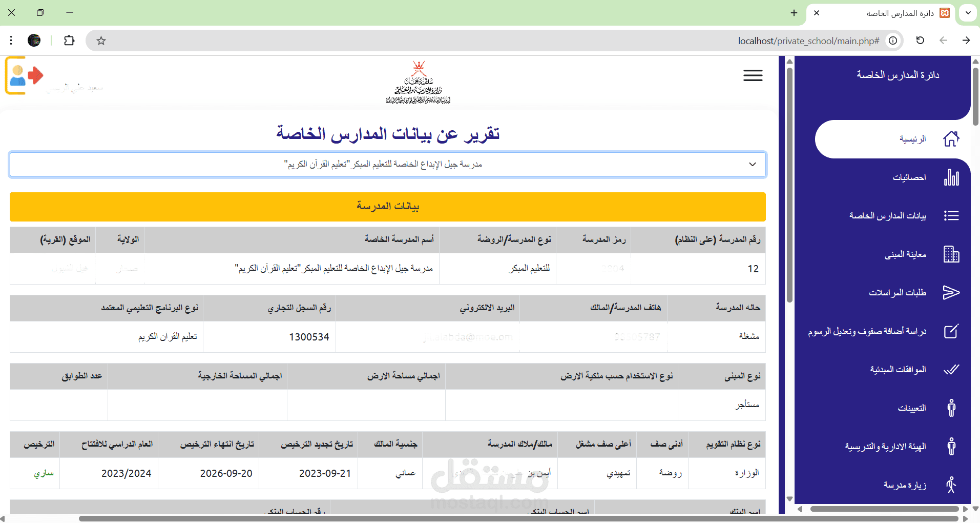This screenshot has width=980, height=523.
Task: Open الموافقات المبدئية menu item
Action: (x=898, y=370)
